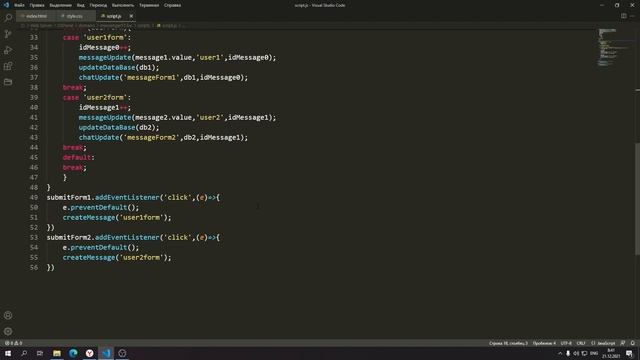
Task: Place cursor on line 33 case 'user1form'
Action: point(97,37)
